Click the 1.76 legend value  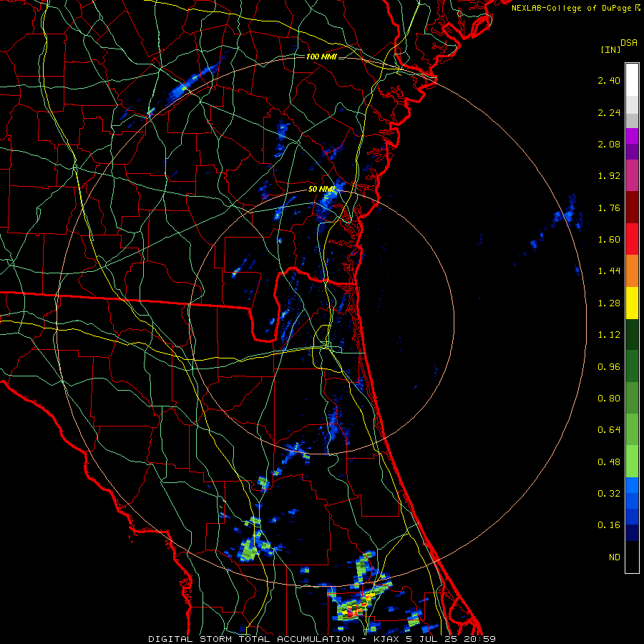tap(609, 208)
